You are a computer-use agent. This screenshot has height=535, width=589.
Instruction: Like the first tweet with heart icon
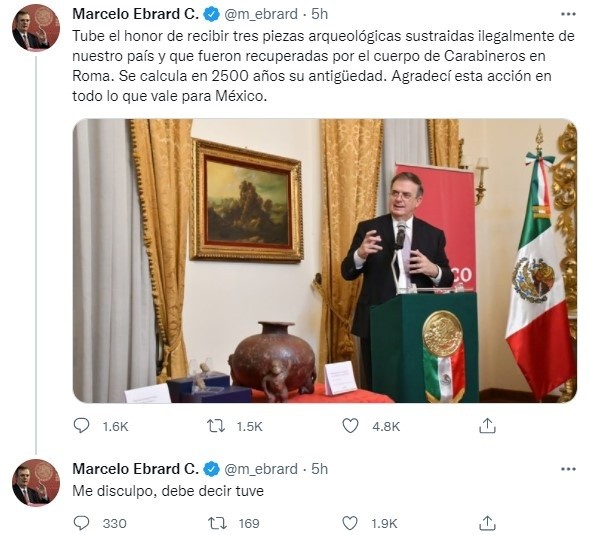[x=350, y=426]
